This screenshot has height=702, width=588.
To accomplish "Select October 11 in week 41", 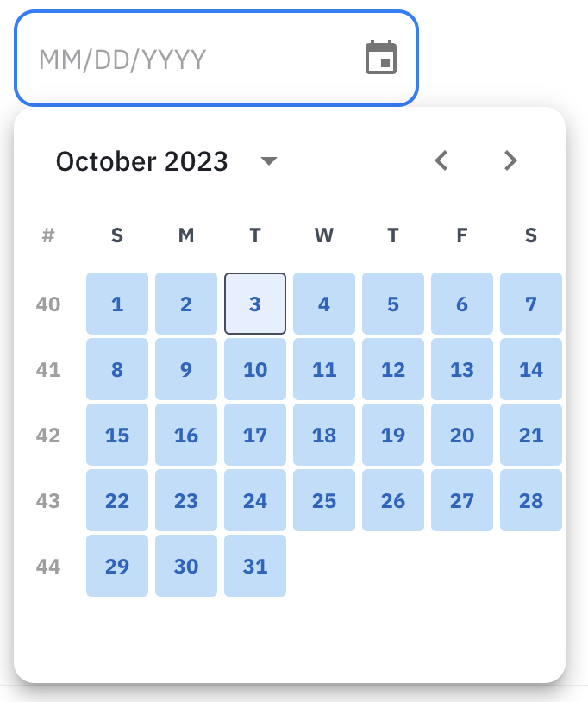I will (324, 369).
